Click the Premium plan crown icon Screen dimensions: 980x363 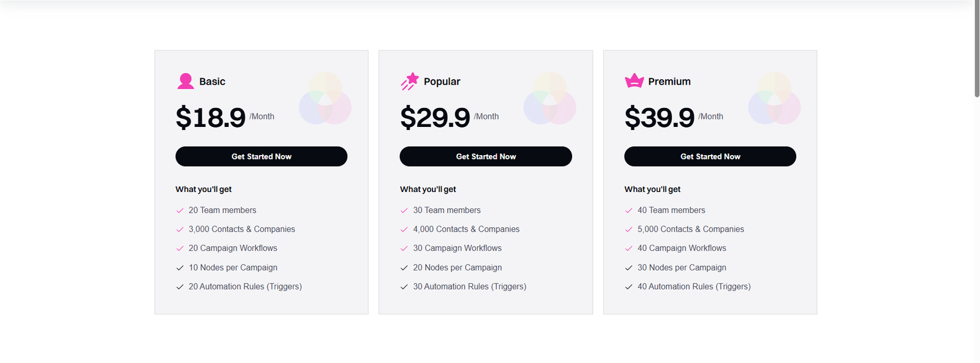(x=634, y=81)
